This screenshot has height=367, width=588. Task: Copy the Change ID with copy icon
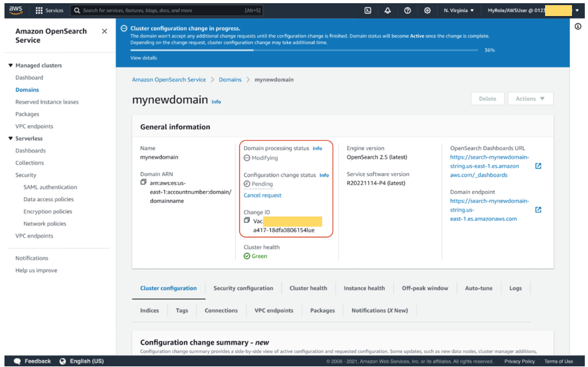click(x=247, y=220)
